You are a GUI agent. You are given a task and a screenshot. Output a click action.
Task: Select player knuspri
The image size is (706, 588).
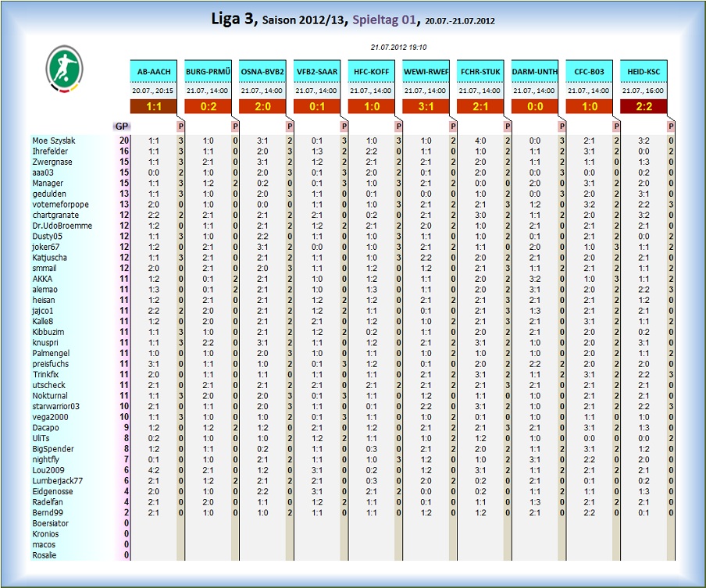[45, 343]
